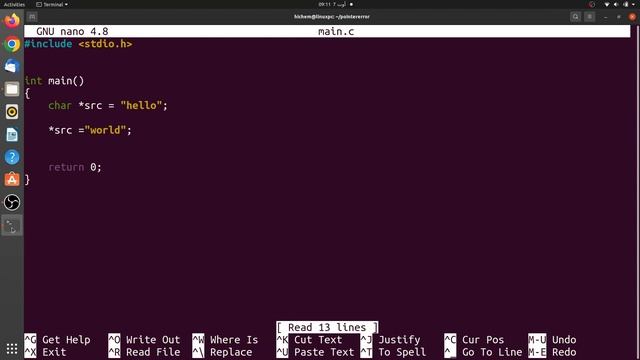The height and width of the screenshot is (360, 640).
Task: Place cursor on 'char *src = "hello";' line
Action: click(x=108, y=106)
